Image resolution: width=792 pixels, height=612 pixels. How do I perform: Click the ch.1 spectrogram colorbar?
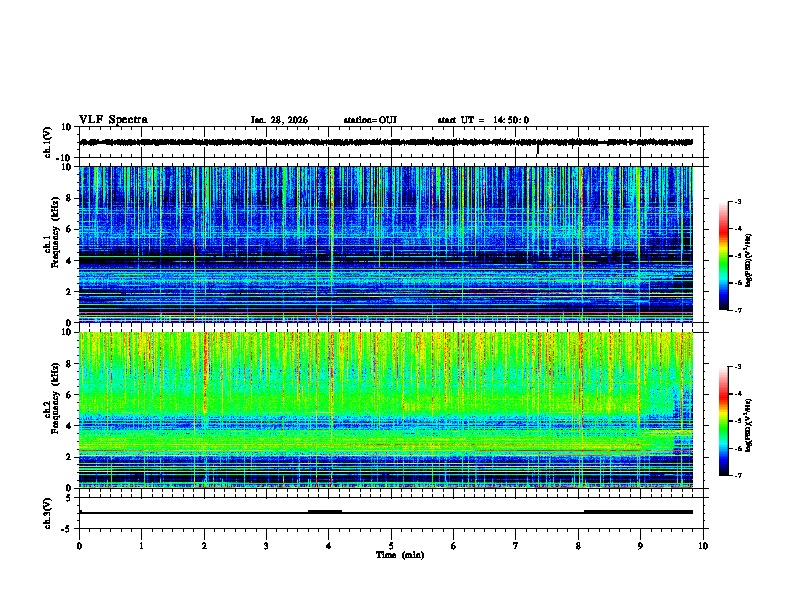(724, 256)
